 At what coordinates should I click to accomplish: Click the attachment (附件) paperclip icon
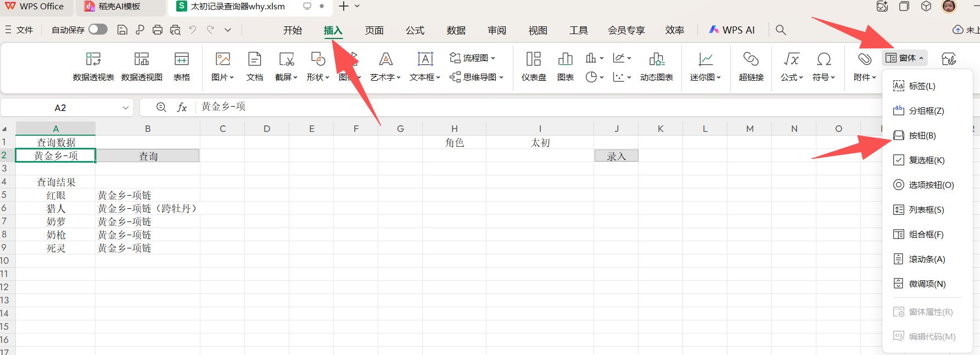coord(865,59)
